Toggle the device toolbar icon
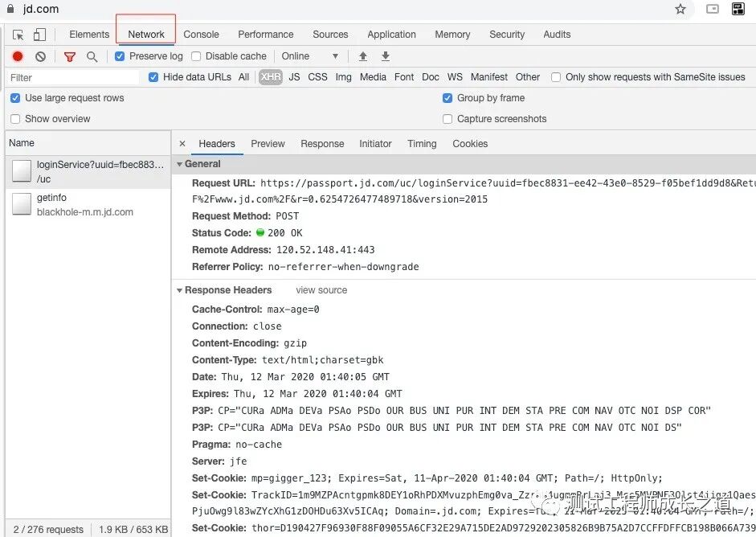This screenshot has width=756, height=537. click(x=39, y=35)
